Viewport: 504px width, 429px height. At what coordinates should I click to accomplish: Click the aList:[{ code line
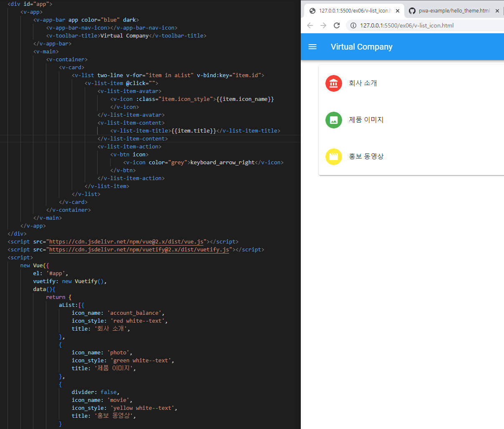coord(71,305)
